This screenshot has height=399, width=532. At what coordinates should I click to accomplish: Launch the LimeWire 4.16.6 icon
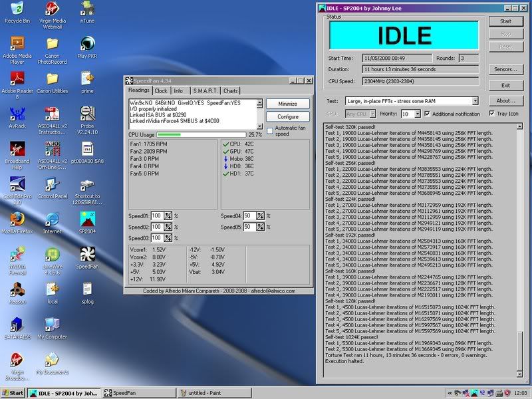(x=53, y=261)
